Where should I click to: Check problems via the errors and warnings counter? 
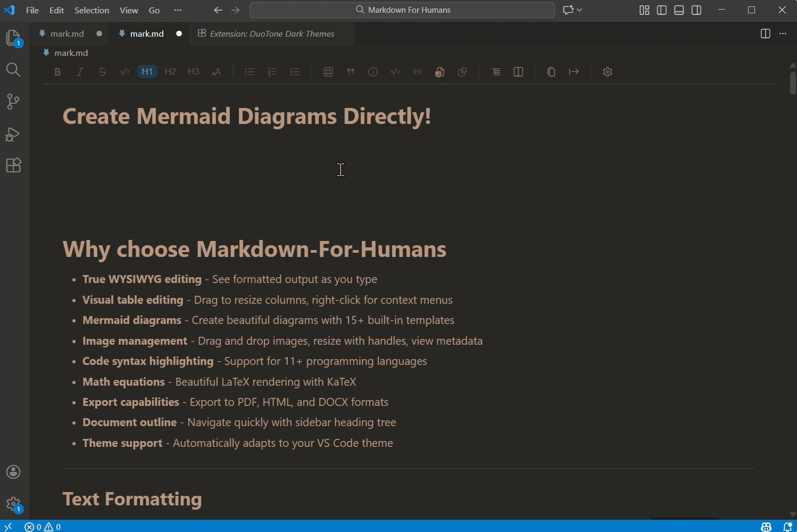[x=41, y=526]
